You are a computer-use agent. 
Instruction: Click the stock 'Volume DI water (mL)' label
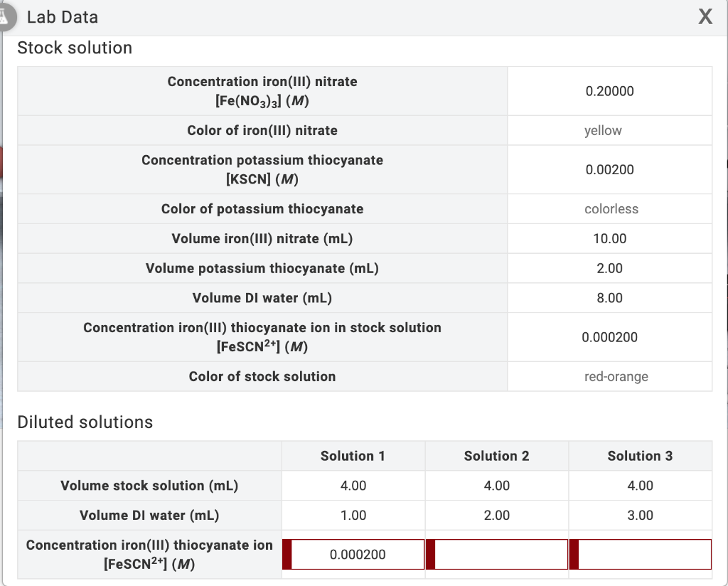tap(262, 298)
